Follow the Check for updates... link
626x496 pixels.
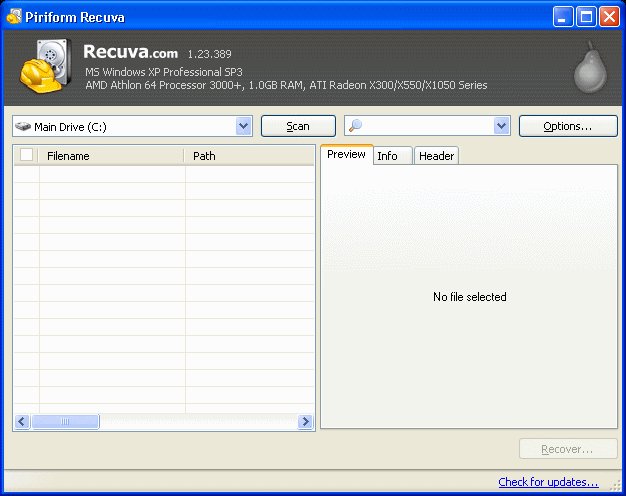tap(548, 482)
